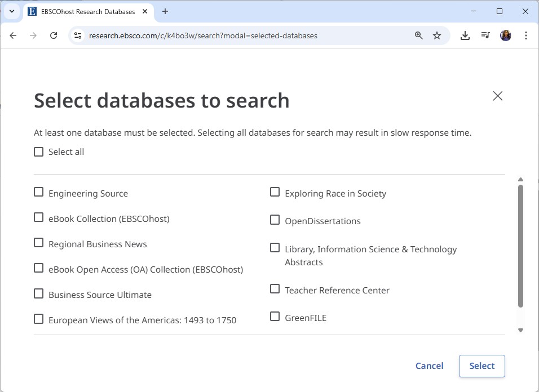This screenshot has width=539, height=392.
Task: Open Chrome three-dot menu
Action: (525, 35)
